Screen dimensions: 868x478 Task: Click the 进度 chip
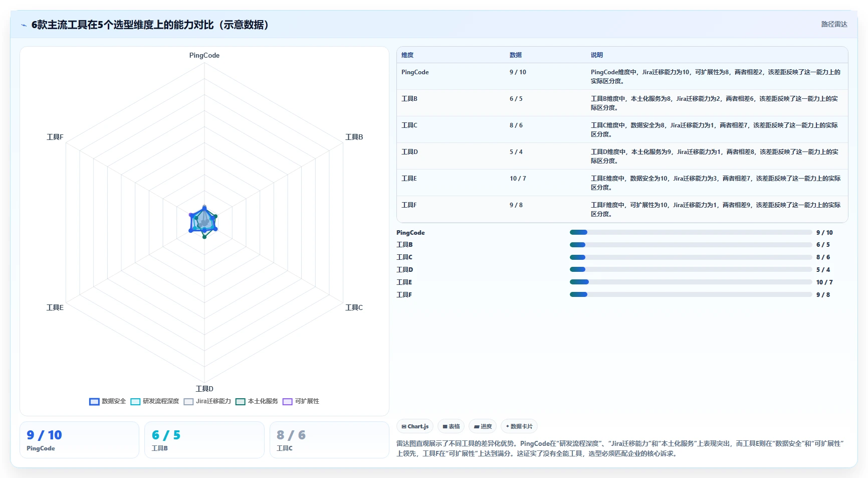[x=483, y=426]
